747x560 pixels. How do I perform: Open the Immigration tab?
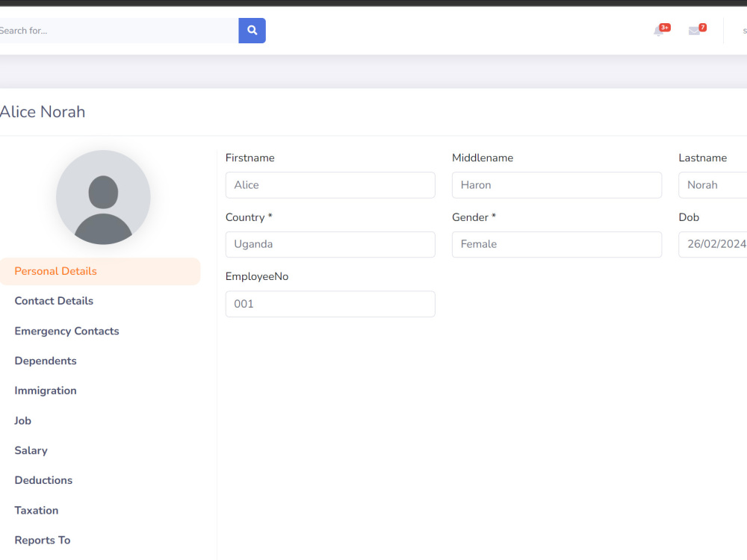[46, 391]
